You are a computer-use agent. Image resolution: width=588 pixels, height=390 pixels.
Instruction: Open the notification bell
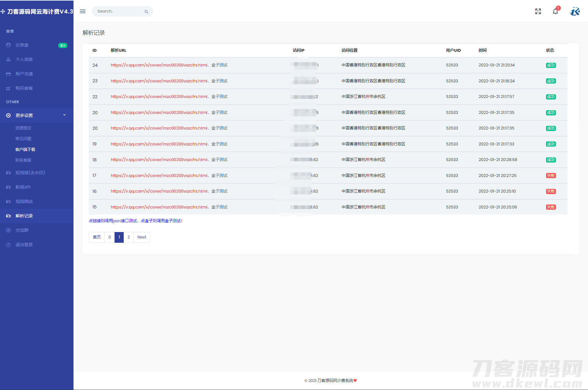555,12
